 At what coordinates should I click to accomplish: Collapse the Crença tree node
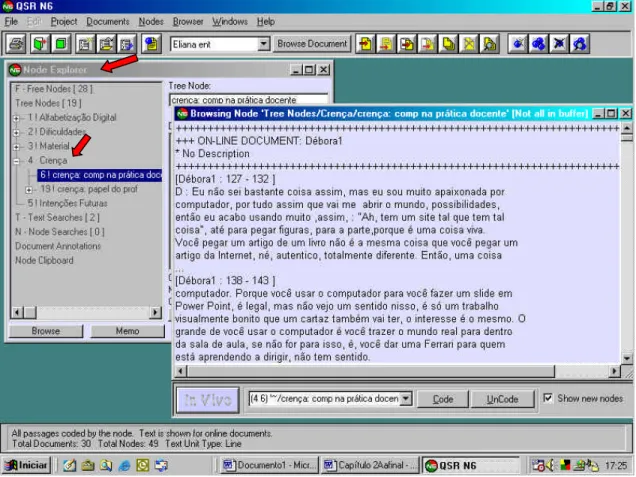click(16, 161)
